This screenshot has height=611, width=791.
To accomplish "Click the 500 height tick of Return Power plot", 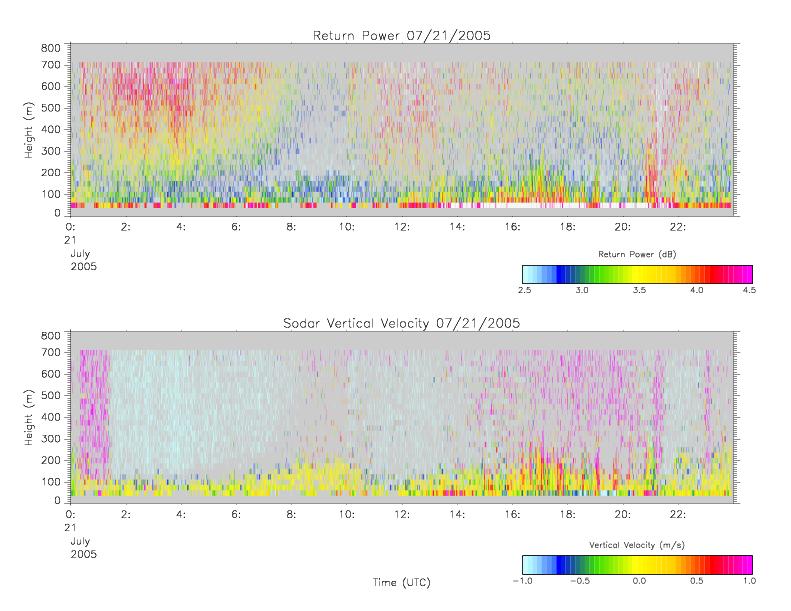I will (x=50, y=108).
